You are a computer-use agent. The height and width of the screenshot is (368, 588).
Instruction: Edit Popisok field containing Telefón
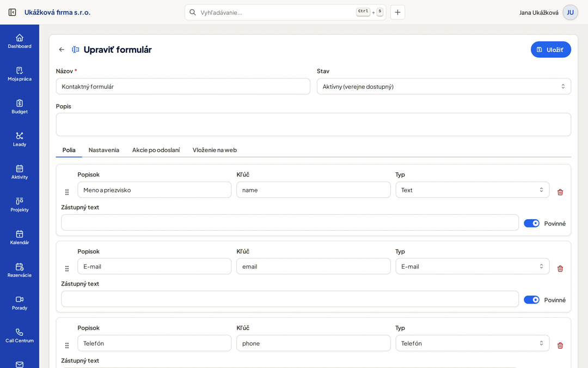tap(155, 343)
